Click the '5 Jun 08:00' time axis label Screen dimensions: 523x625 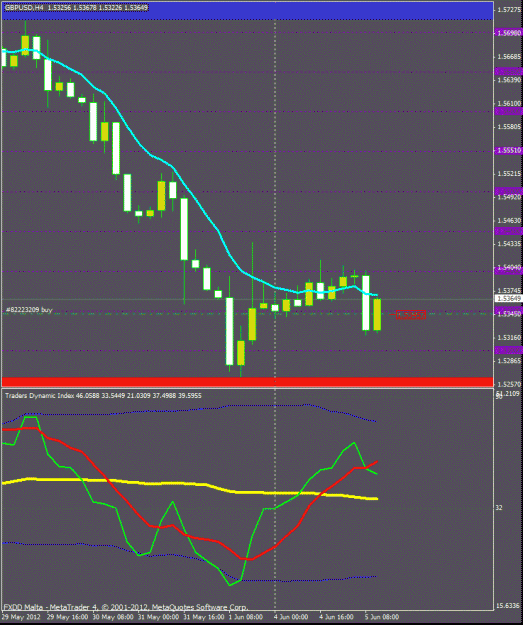point(381,617)
